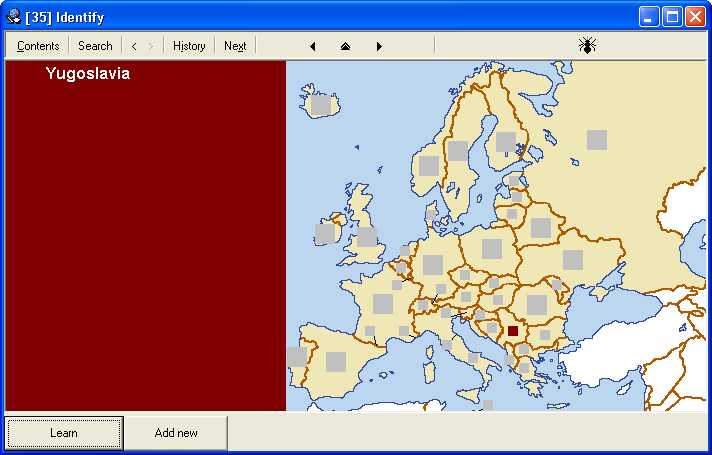Select the gray square over France
This screenshot has height=455, width=712.
383,303
